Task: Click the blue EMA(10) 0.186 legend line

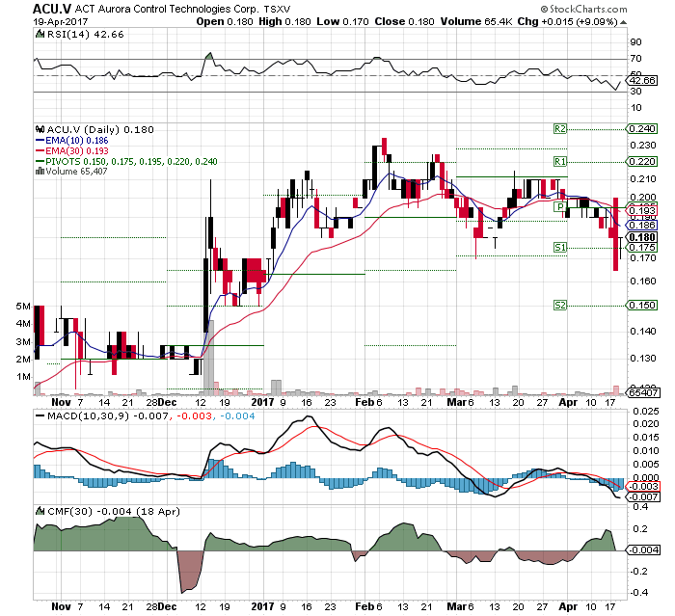Action: [40, 141]
